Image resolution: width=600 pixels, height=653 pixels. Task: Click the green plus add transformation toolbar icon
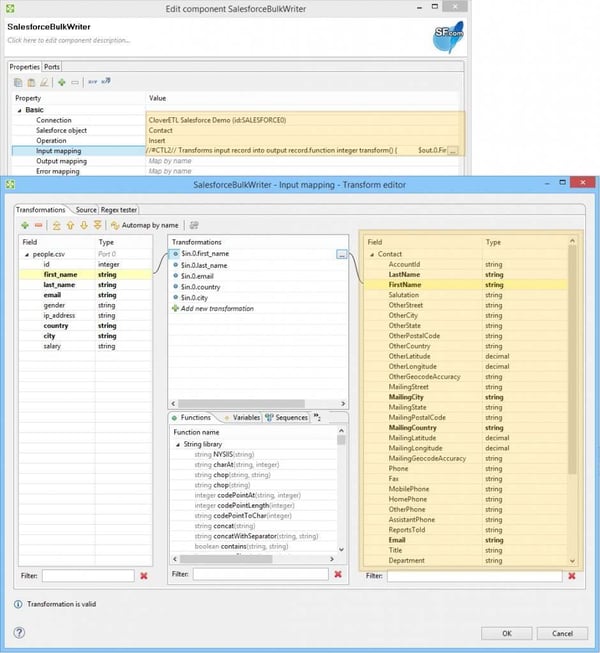[25, 225]
